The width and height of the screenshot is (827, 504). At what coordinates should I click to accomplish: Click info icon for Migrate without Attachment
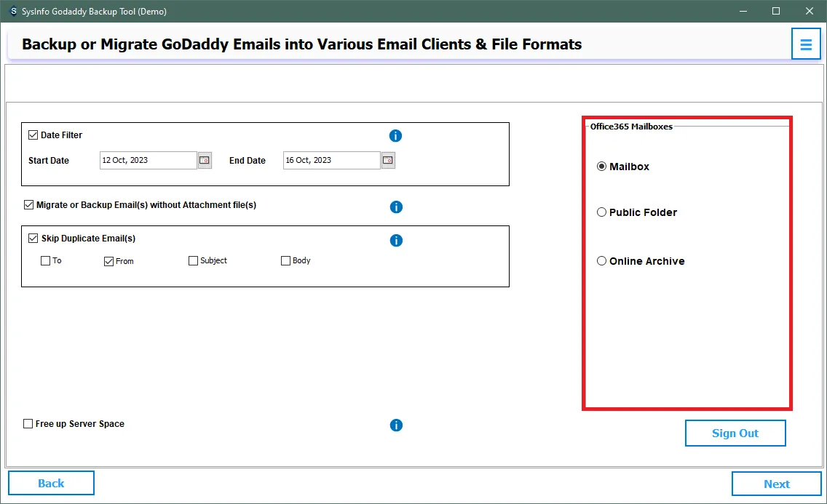[x=396, y=207]
